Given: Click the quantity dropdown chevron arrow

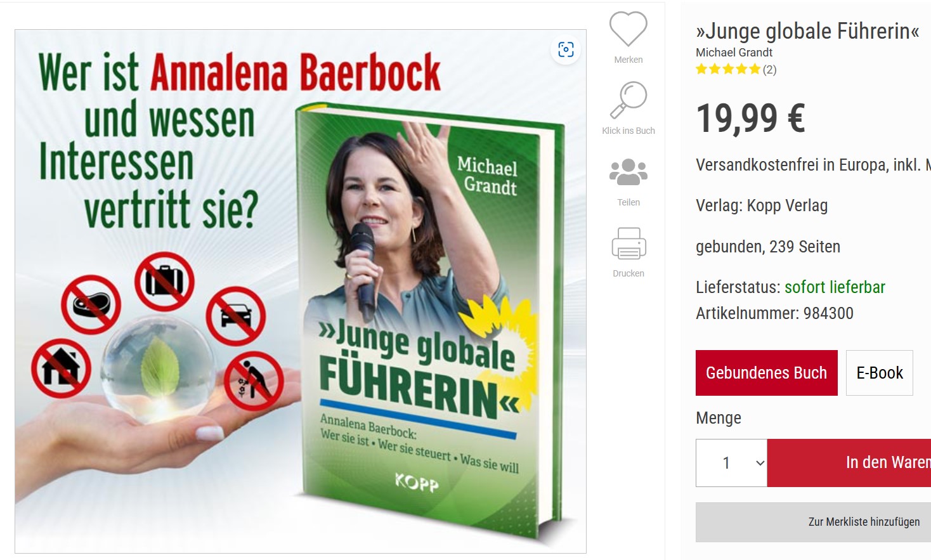Looking at the screenshot, I should [x=760, y=463].
